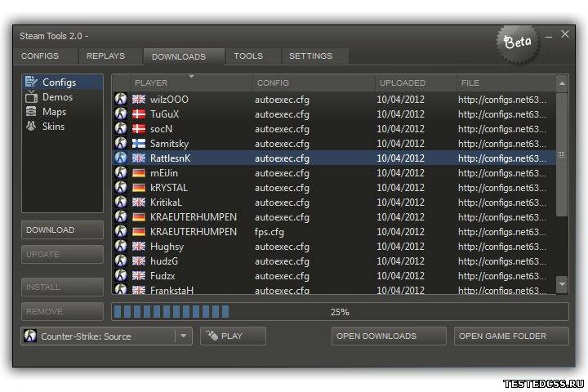Click game icon in wilzOOO row
The image size is (588, 392).
pyautogui.click(x=121, y=99)
